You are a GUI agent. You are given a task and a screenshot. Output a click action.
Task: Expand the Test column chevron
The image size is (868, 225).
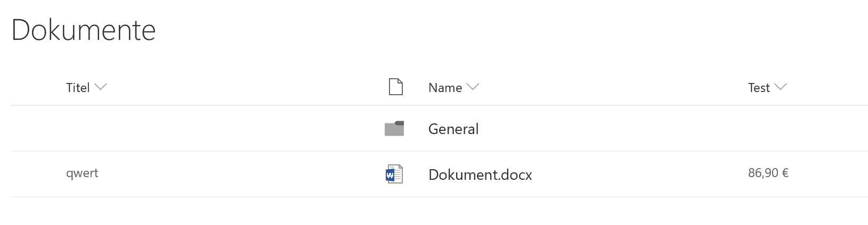pyautogui.click(x=780, y=87)
